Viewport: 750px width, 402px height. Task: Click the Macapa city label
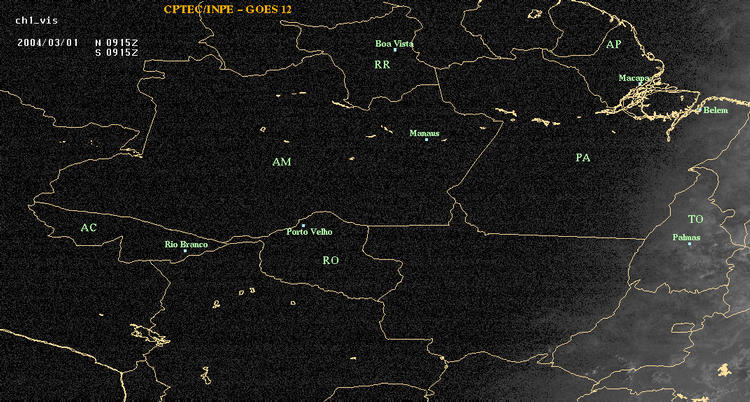click(x=634, y=78)
